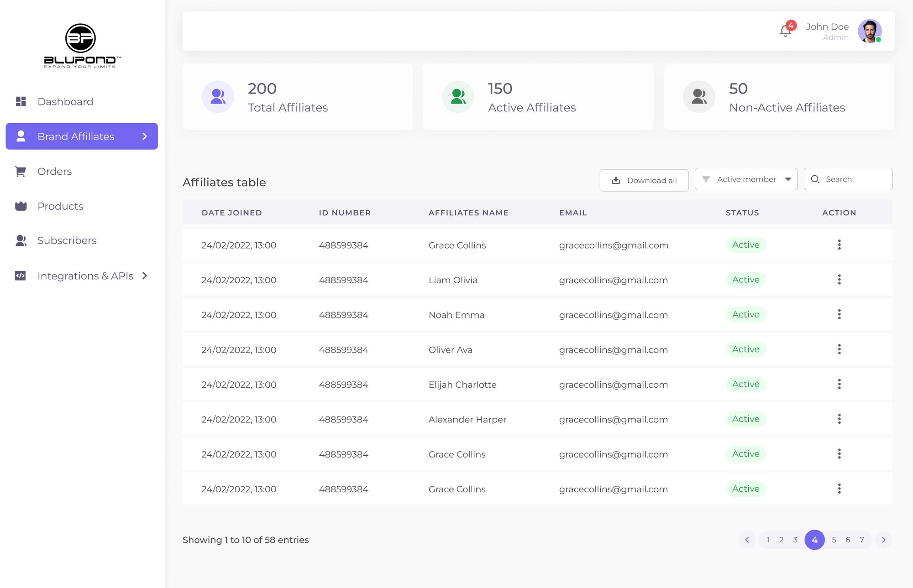Click the Total Affiliates purple icon
This screenshot has width=913, height=588.
click(218, 97)
